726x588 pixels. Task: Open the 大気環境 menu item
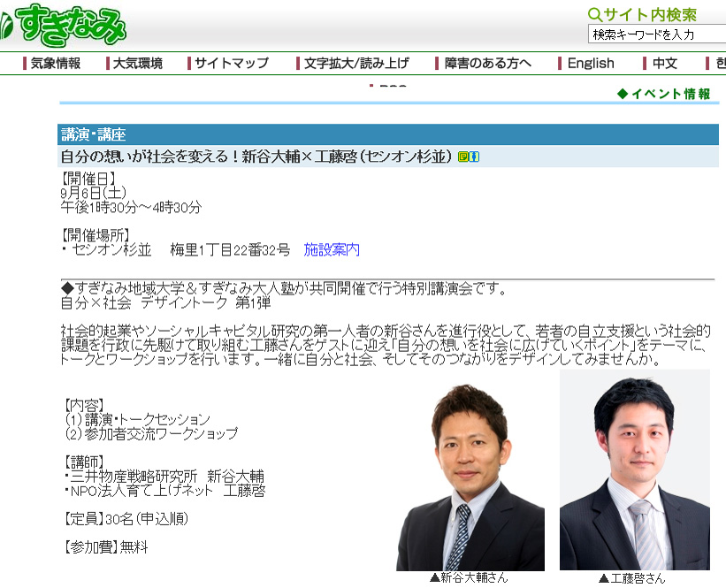[x=137, y=63]
